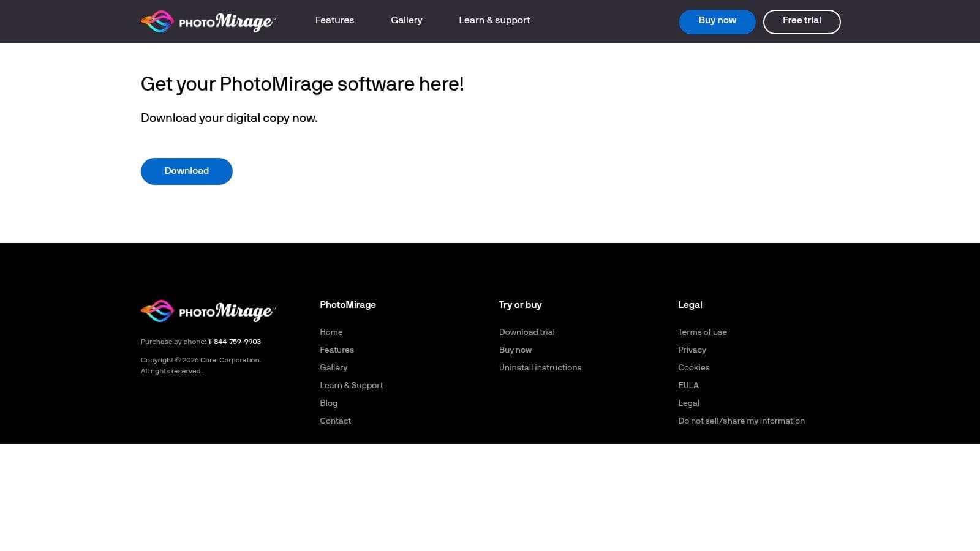Screen dimensions: 980x551
Task: Open the footer Features link
Action: pos(337,350)
